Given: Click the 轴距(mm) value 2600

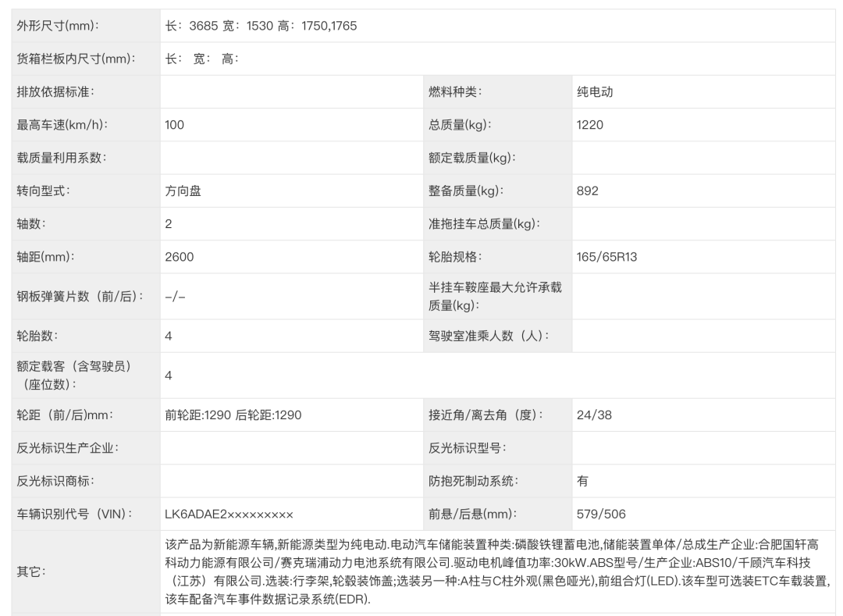Looking at the screenshot, I should coord(180,257).
